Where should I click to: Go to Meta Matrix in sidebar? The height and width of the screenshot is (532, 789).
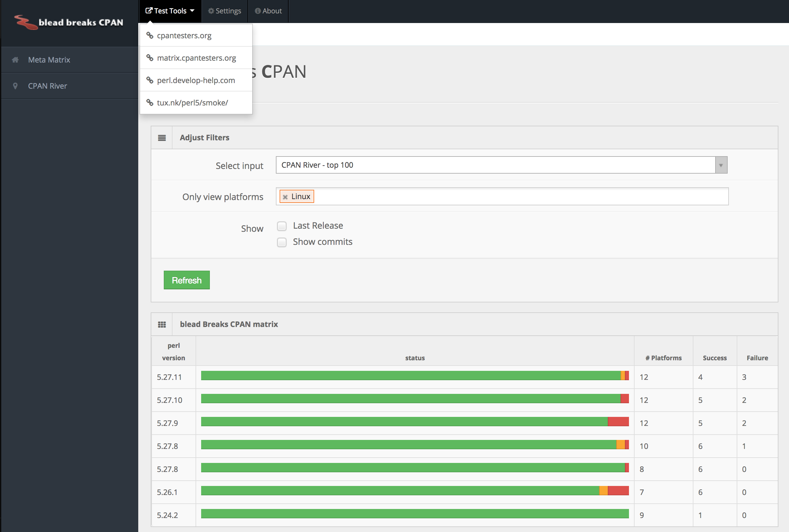click(x=70, y=60)
